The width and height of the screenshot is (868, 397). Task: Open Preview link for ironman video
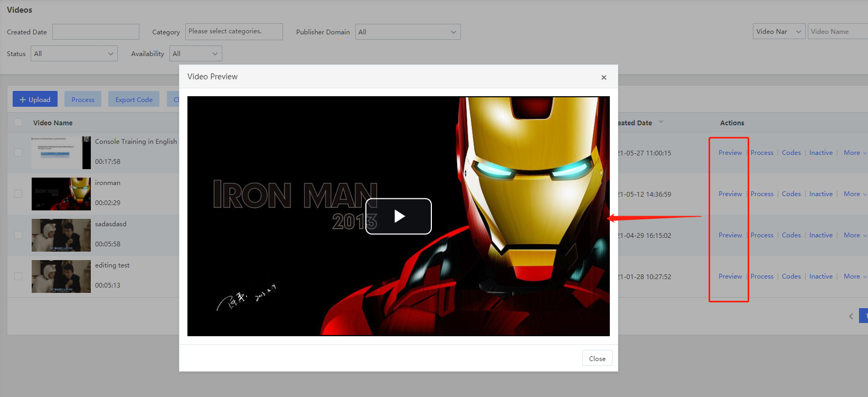(x=730, y=194)
